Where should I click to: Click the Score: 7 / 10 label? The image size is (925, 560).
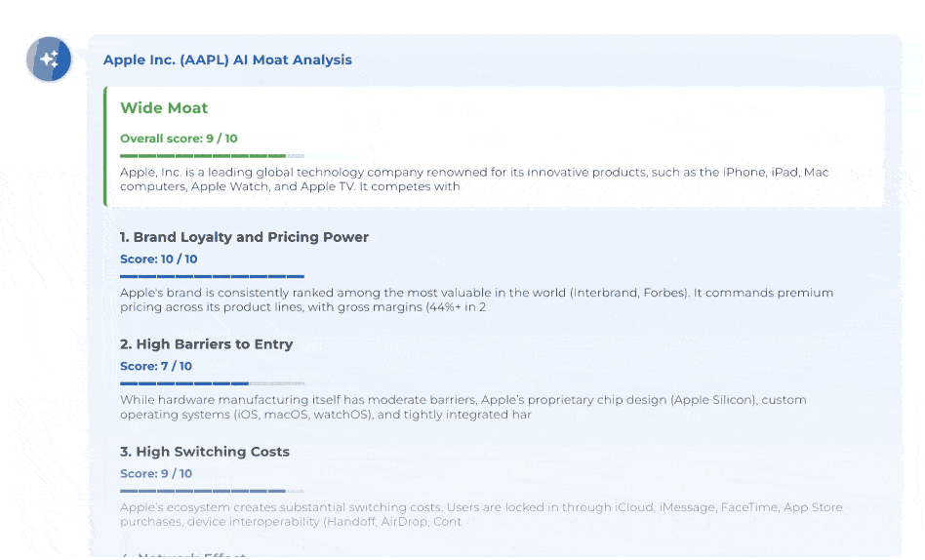pos(156,367)
